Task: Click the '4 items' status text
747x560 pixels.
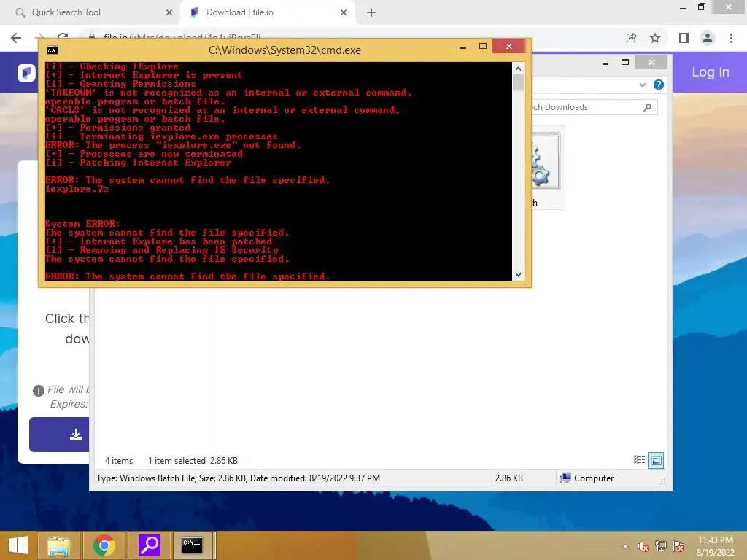Action: (119, 461)
